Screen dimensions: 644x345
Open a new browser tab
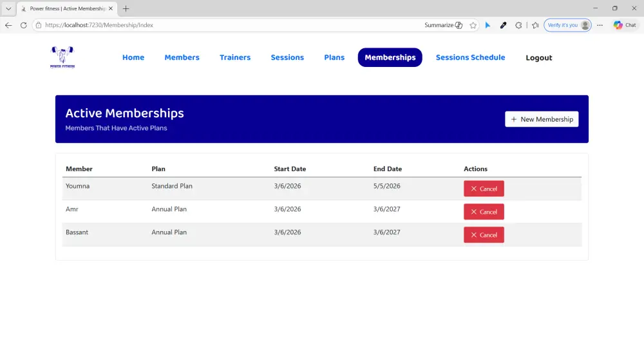[x=126, y=8]
